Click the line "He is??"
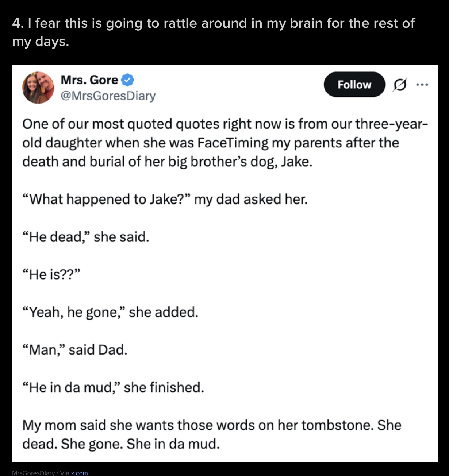449x476 pixels. pyautogui.click(x=51, y=274)
